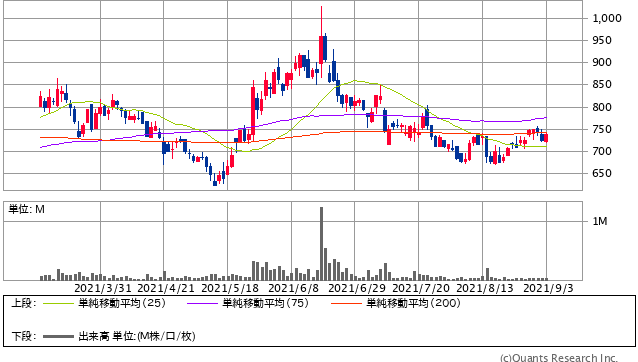Viewport: 638px width, 362px height.
Task: Click the 1,000 price axis label
Action: [x=607, y=18]
